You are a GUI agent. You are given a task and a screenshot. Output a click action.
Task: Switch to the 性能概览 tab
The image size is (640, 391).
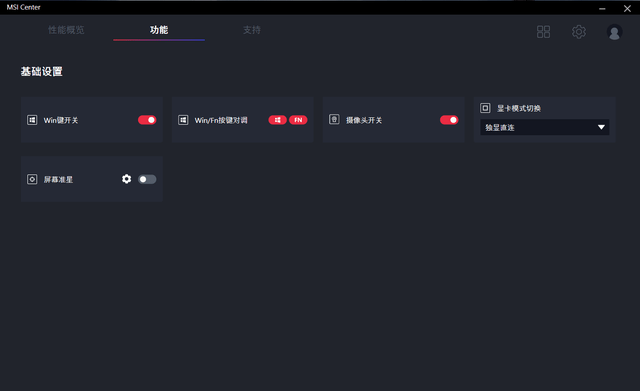(x=66, y=30)
